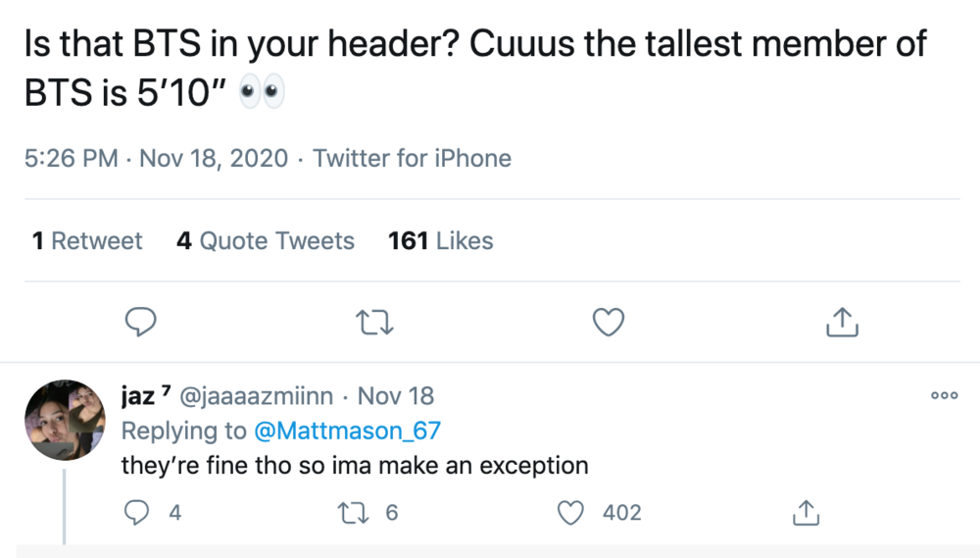Click the @Mattmason_67 mention link
This screenshot has width=980, height=558.
click(x=347, y=431)
